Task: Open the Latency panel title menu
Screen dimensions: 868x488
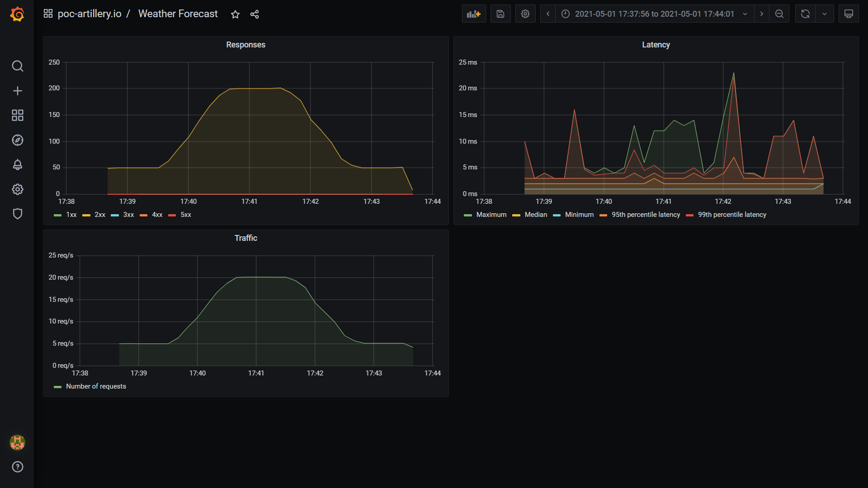Action: click(x=656, y=45)
